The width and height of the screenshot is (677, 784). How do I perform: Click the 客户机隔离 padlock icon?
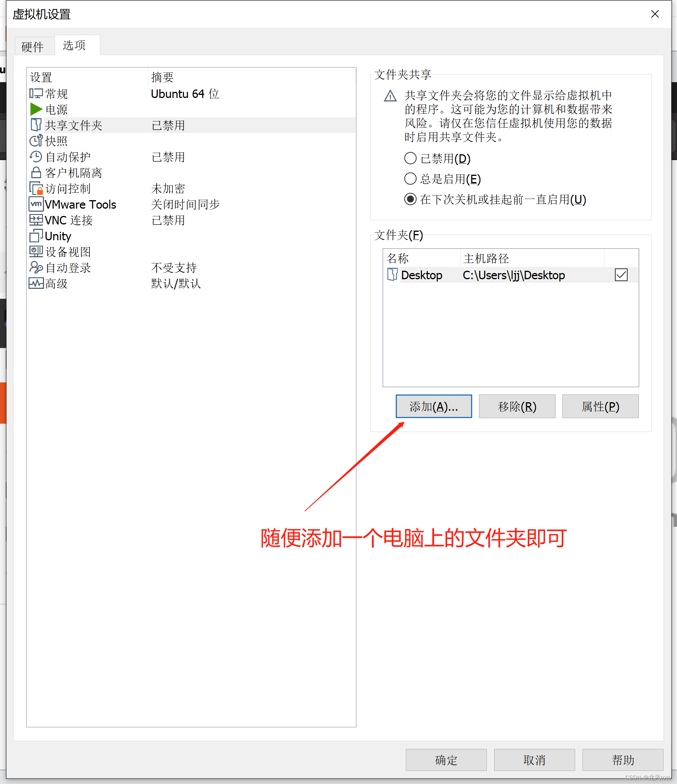(36, 172)
